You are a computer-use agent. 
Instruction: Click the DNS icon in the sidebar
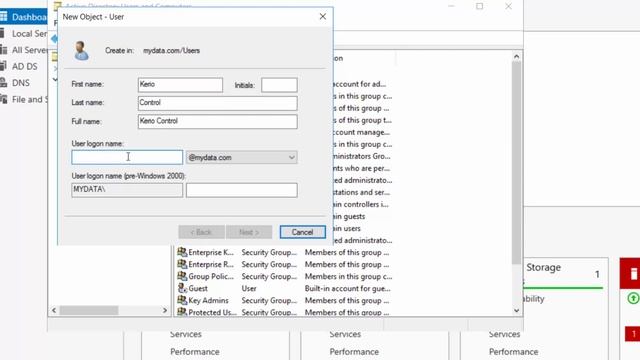pyautogui.click(x=3, y=82)
